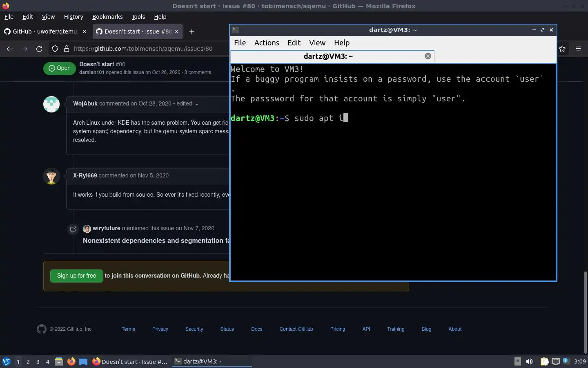Open the Firefox Edit menu
Viewport: 588px width, 368px height.
pos(28,17)
